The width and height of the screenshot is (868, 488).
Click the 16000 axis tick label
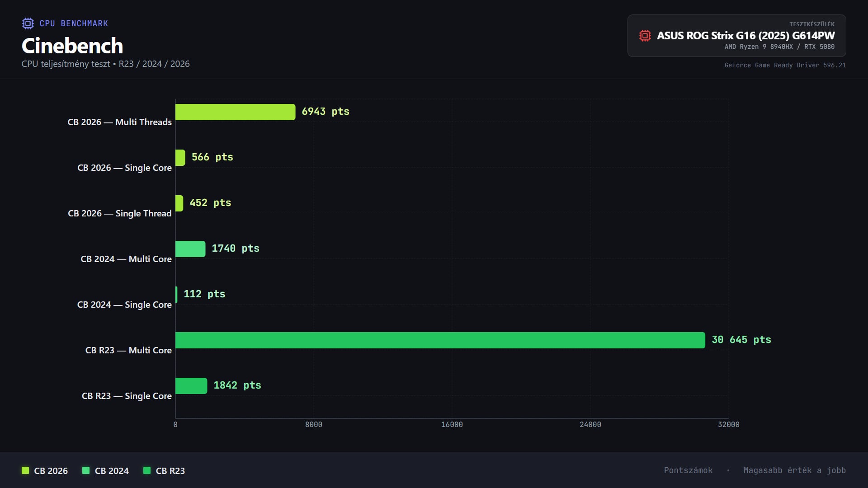tap(452, 424)
